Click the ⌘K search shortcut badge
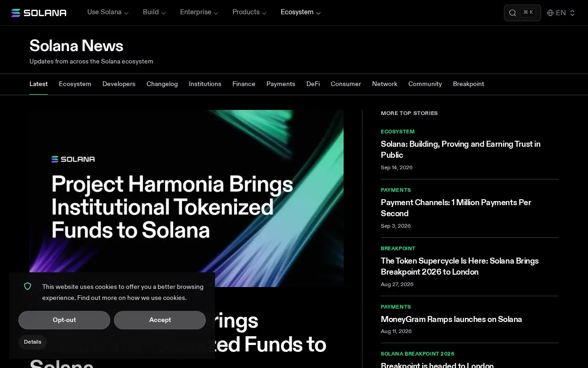The width and height of the screenshot is (588, 368). tap(528, 12)
